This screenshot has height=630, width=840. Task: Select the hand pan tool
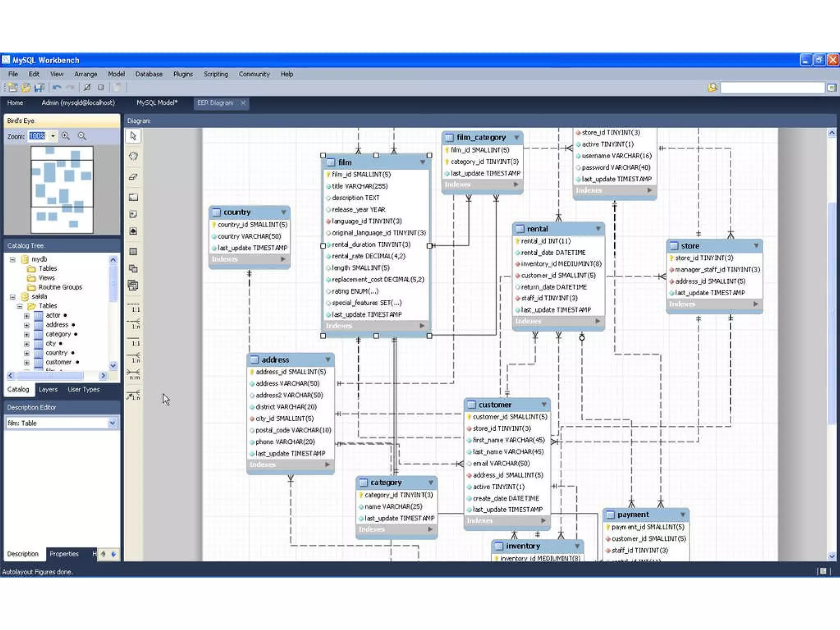133,156
